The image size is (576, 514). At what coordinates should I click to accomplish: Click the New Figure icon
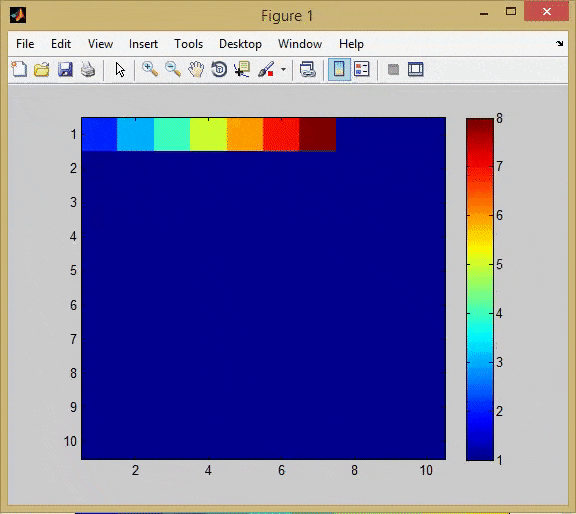tap(19, 69)
